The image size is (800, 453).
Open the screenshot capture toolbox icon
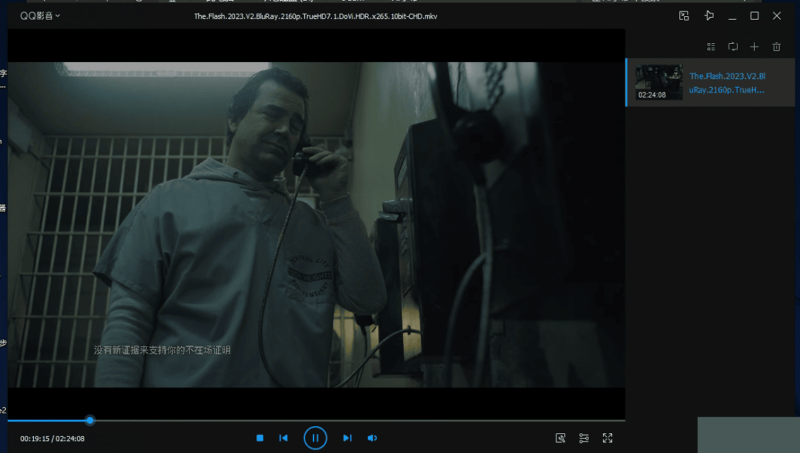coord(560,438)
